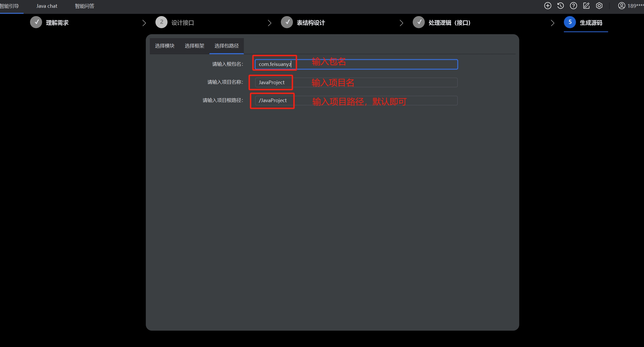Switch to the 智能问答 tab
644x347 pixels.
(84, 6)
